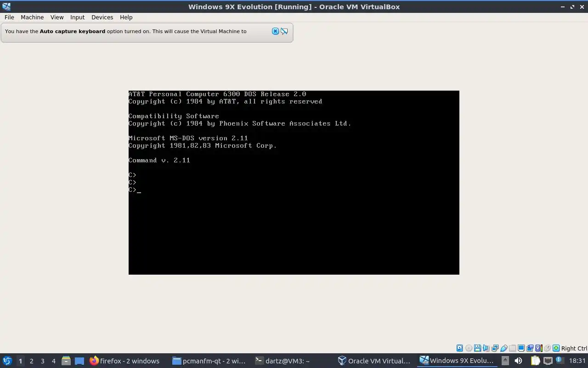Switch to virtual desktop 1
Viewport: 588px width, 368px height.
pos(20,361)
